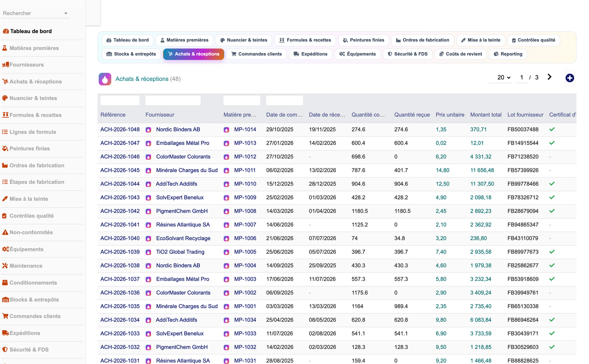Viewport: 589px width, 364px height.
Task: Click the blue plus add-record icon
Action: (569, 78)
